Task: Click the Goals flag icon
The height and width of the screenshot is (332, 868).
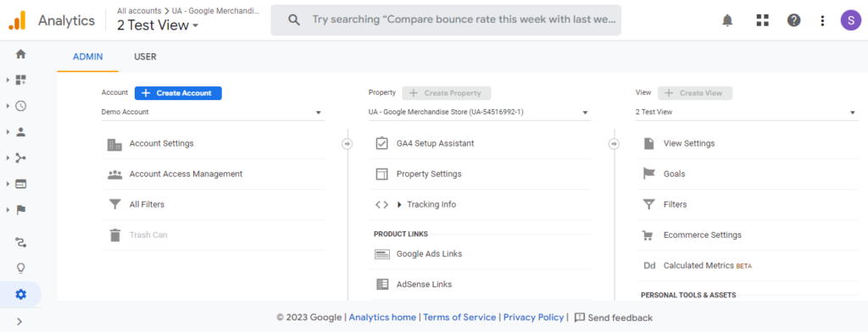Action: pos(648,174)
